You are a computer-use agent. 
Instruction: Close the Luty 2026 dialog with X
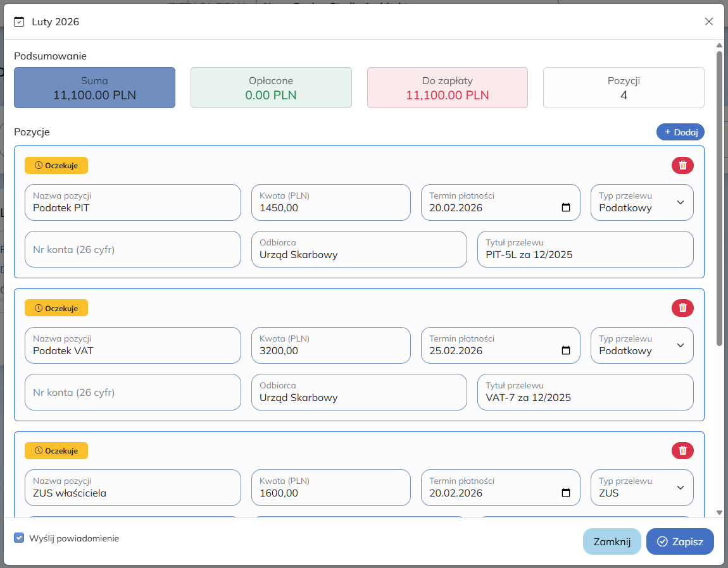click(x=709, y=22)
